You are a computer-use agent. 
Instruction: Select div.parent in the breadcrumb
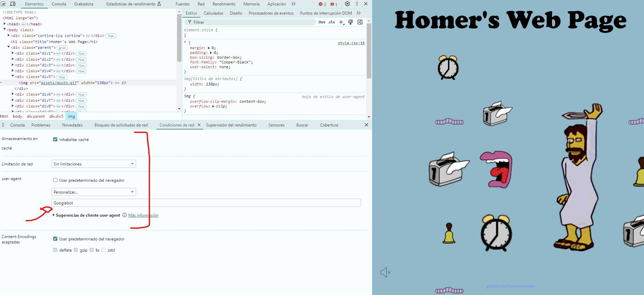coord(36,116)
